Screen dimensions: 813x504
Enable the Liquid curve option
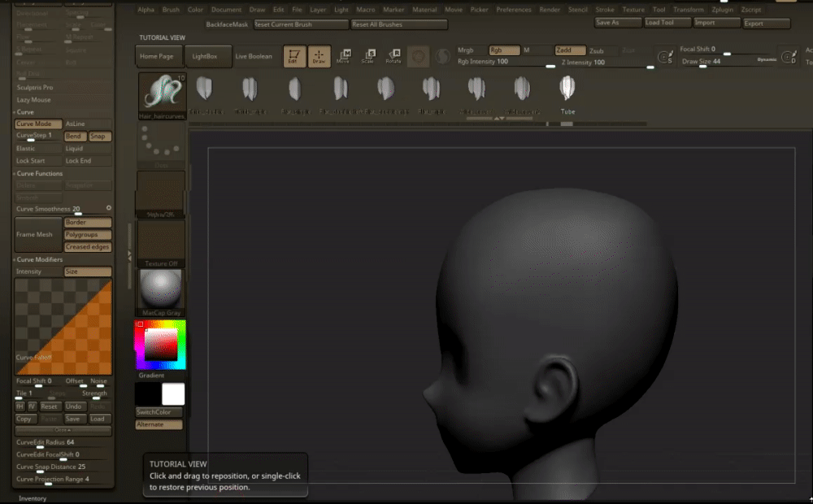coord(88,148)
